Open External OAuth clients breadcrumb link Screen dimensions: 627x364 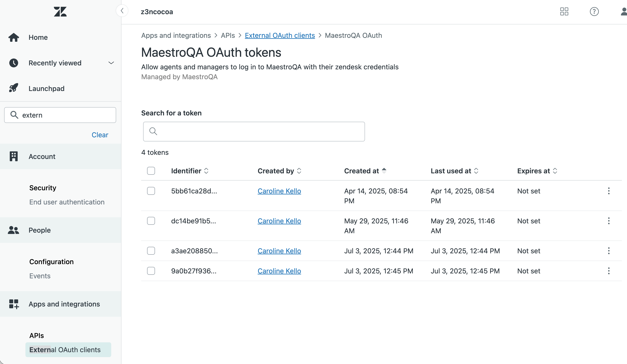(x=280, y=35)
